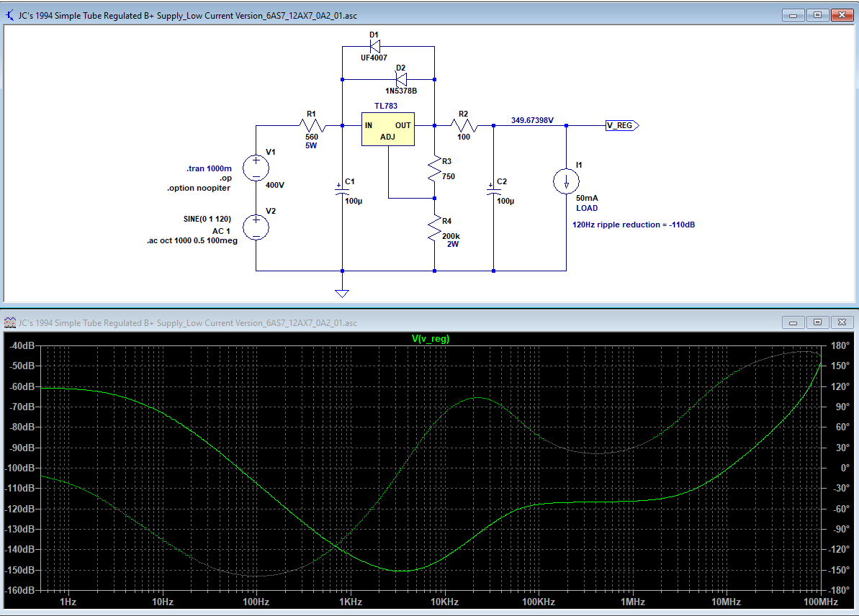859x616 pixels.
Task: Click the 180° right phase axis label
Action: coord(840,345)
